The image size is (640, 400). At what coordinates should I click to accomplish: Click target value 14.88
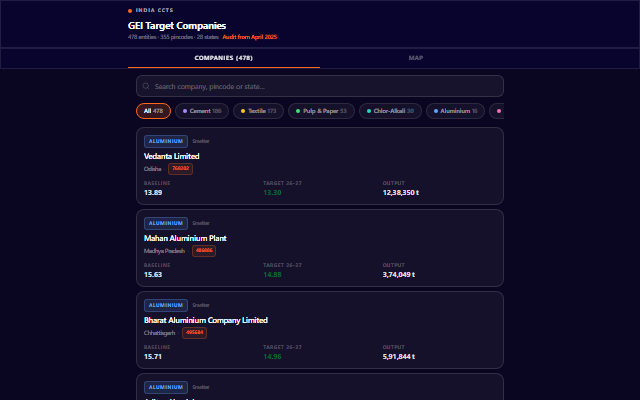(x=272, y=275)
